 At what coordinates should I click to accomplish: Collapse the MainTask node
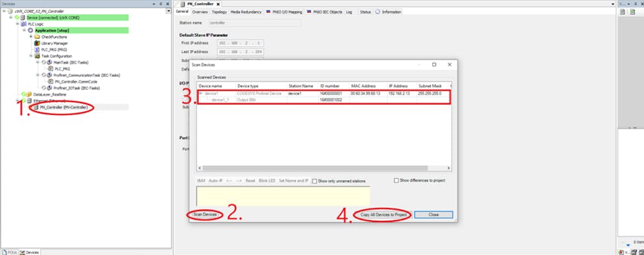pos(38,63)
